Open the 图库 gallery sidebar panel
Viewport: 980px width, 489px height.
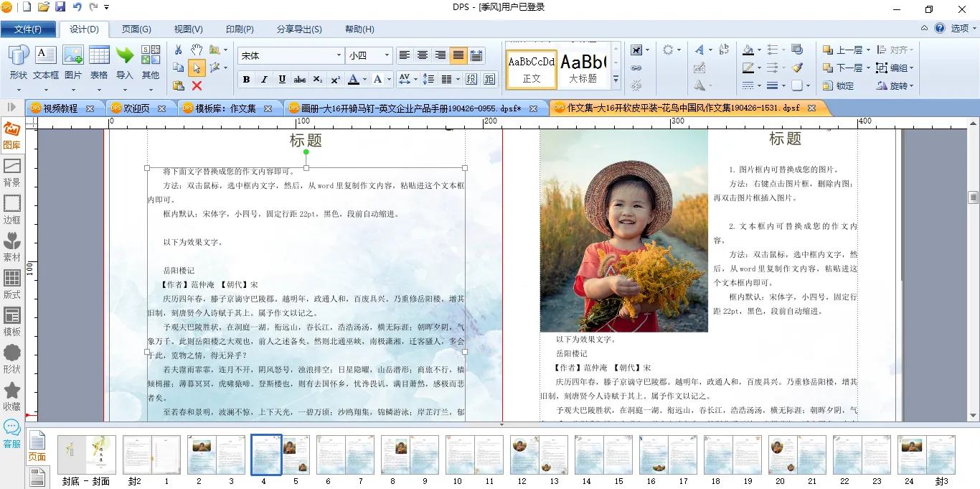12,136
